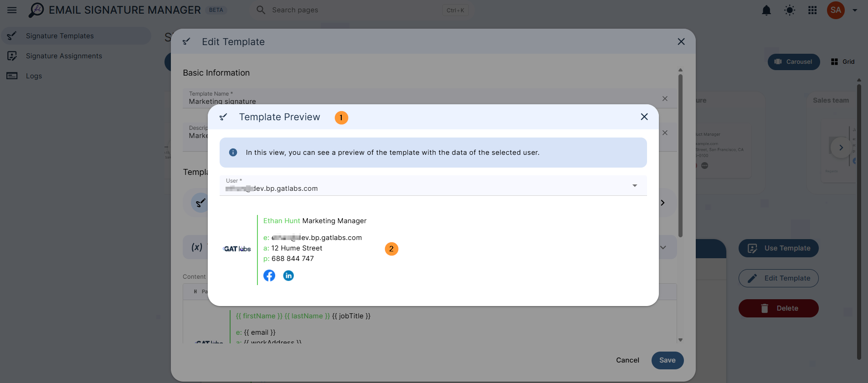
Task: Click the Marketing Manager job title in preview
Action: tap(334, 221)
